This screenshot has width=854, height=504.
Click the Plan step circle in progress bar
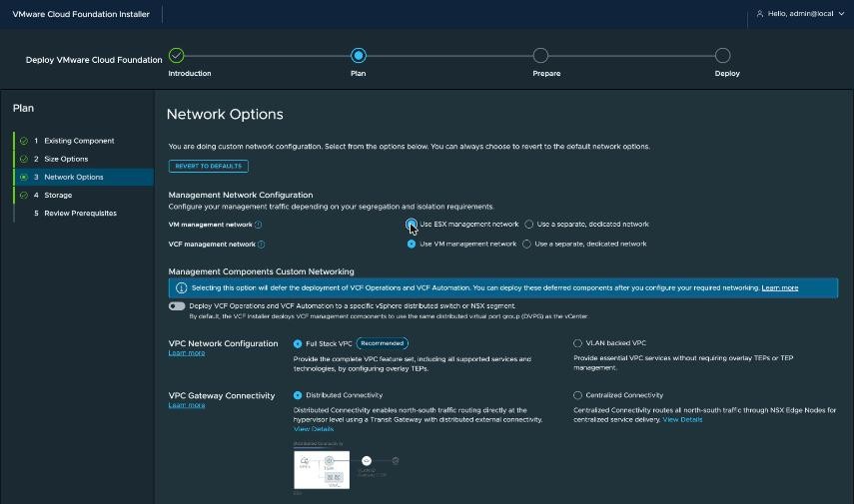pyautogui.click(x=359, y=56)
